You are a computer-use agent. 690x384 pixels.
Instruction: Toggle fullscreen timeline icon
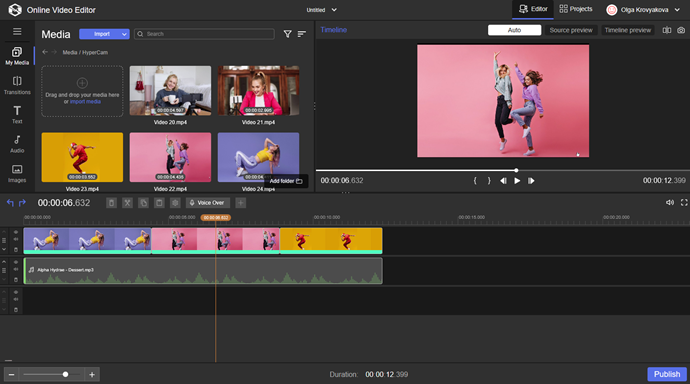point(684,202)
